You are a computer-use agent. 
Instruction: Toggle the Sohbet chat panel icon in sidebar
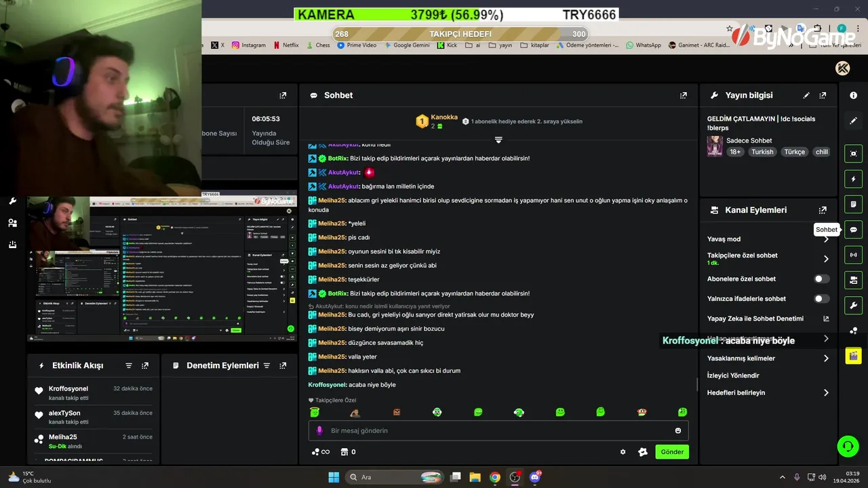(853, 230)
